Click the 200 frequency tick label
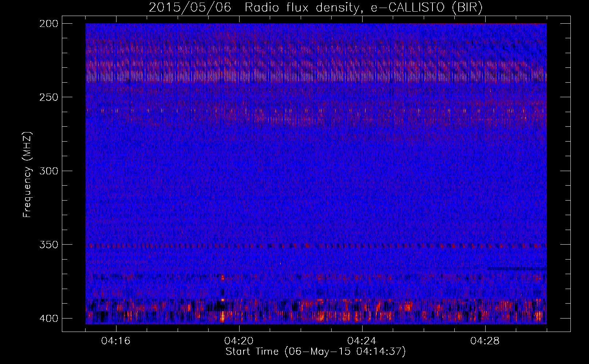The width and height of the screenshot is (589, 364). [48, 24]
